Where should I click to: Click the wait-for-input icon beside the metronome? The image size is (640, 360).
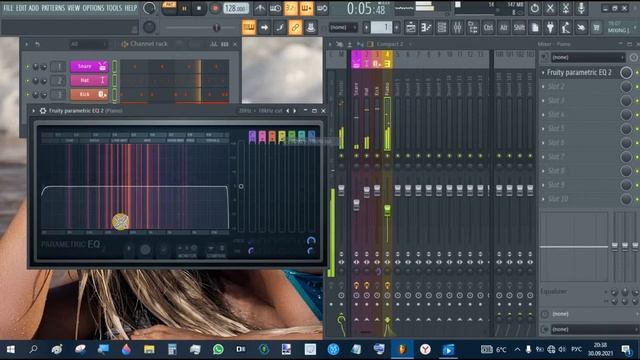(x=276, y=8)
